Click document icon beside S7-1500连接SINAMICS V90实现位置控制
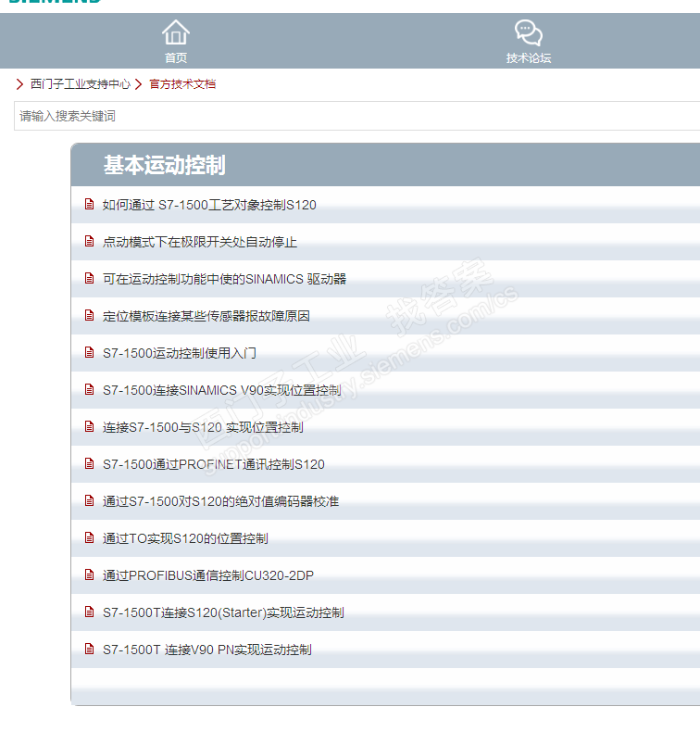700x732 pixels. tap(89, 389)
